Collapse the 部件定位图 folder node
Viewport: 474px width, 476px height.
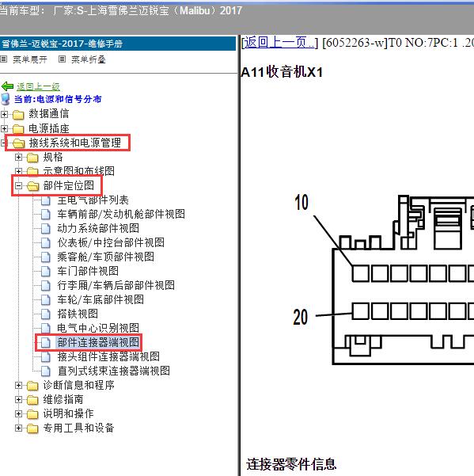point(18,186)
